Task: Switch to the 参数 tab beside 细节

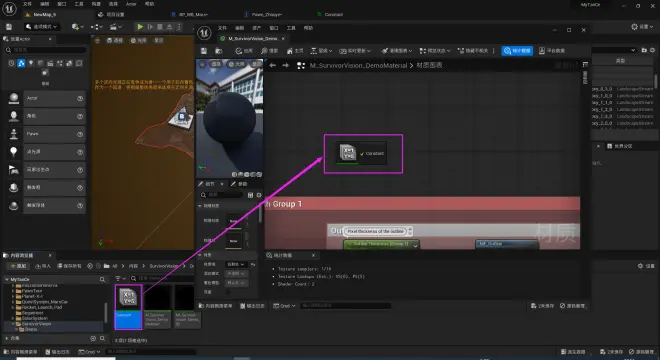Action: (x=239, y=184)
